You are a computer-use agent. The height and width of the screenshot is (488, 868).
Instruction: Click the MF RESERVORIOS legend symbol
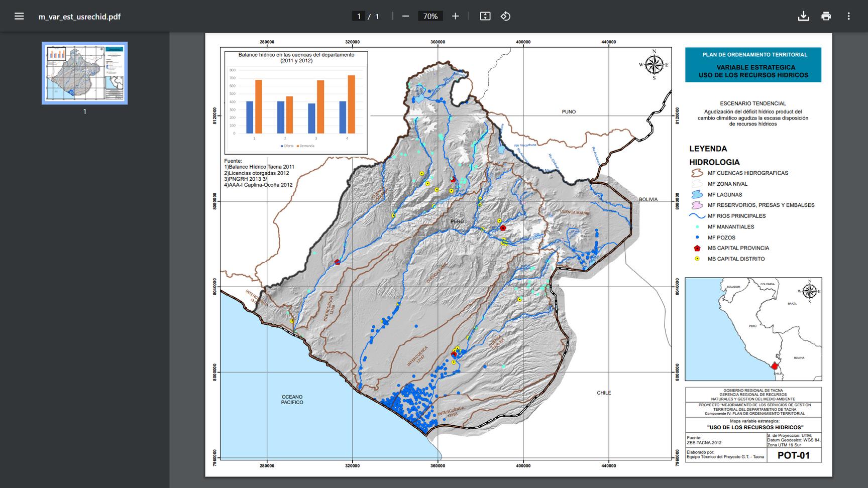[697, 205]
